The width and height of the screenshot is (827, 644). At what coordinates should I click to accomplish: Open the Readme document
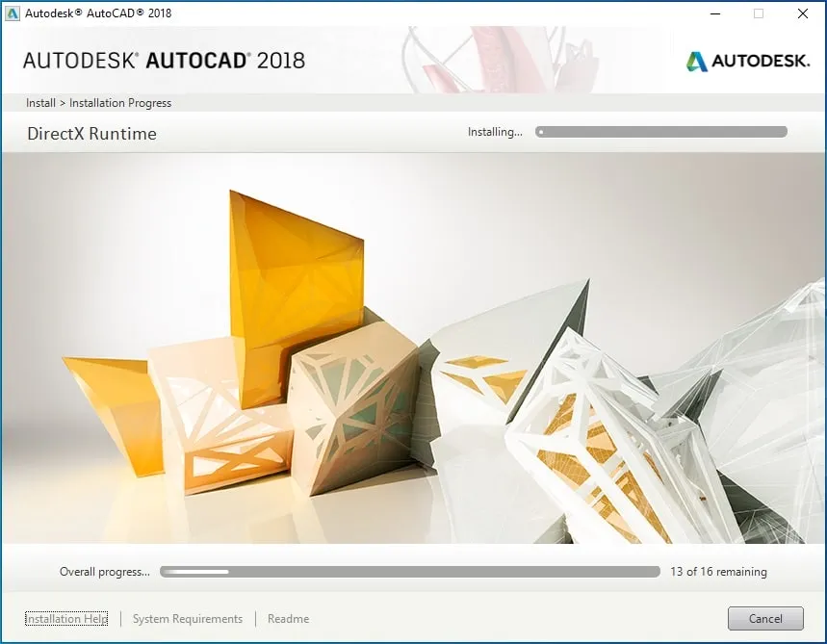(x=288, y=618)
